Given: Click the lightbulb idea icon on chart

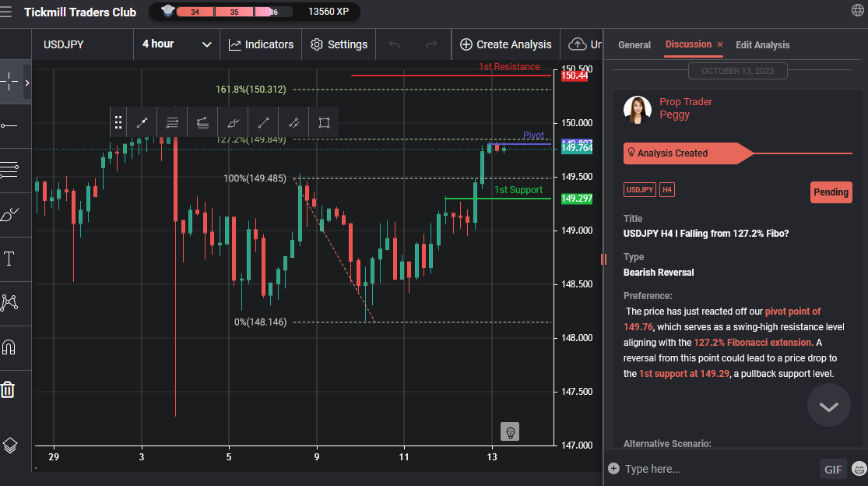Looking at the screenshot, I should 510,431.
